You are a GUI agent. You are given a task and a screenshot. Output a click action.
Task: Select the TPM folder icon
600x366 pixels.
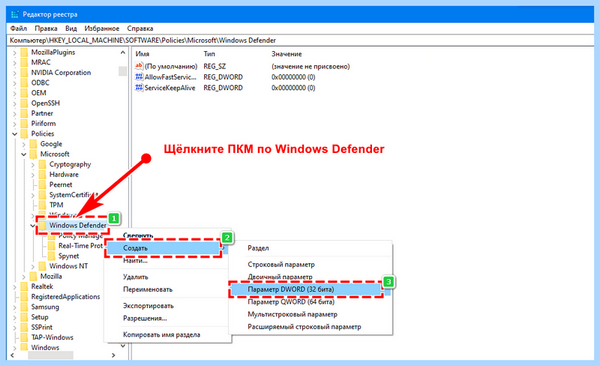42,205
